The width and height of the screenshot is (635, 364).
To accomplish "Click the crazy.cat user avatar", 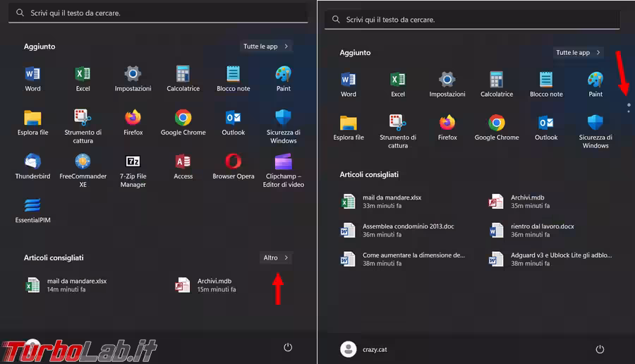I will [347, 348].
